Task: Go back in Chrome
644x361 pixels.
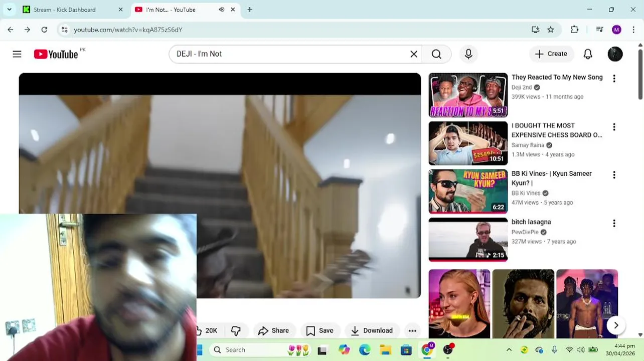Action: [x=11, y=30]
